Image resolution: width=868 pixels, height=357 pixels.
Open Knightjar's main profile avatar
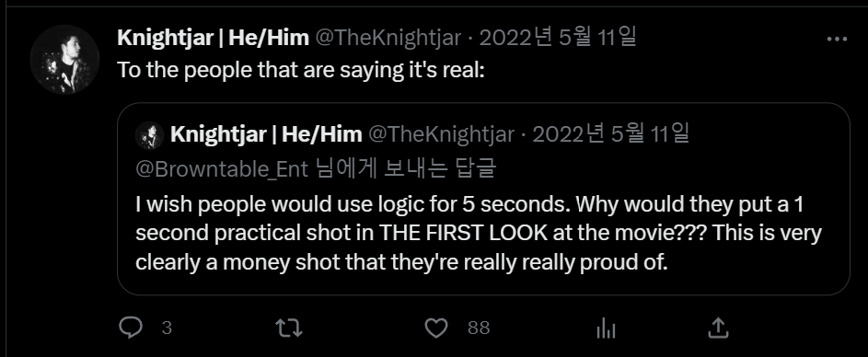pos(64,59)
